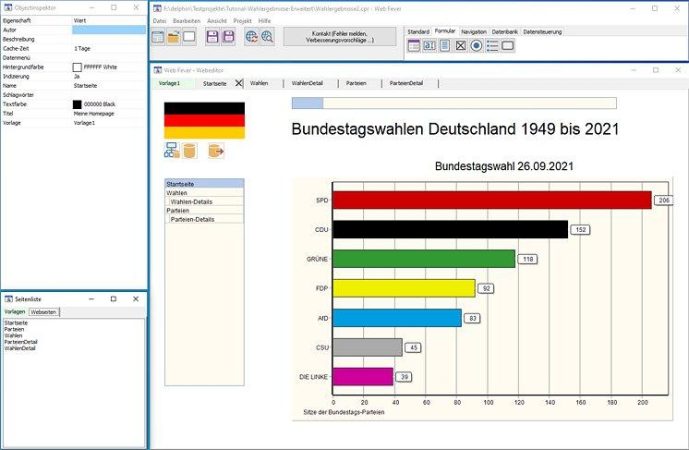Screen dimensions: 689x450
Task: Switch to the WahlenDetail editor tab
Action: 309,84
